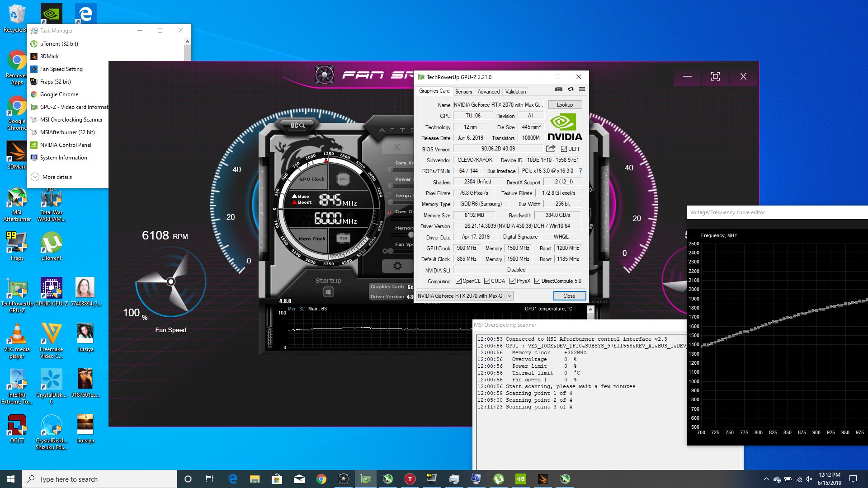
Task: Click the BIOS version share/export icon
Action: (x=551, y=149)
